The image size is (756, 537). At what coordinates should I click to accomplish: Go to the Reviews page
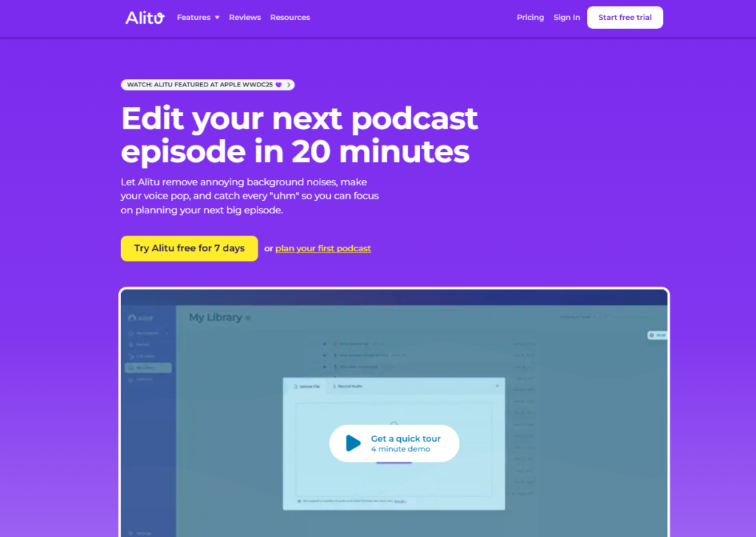[245, 18]
